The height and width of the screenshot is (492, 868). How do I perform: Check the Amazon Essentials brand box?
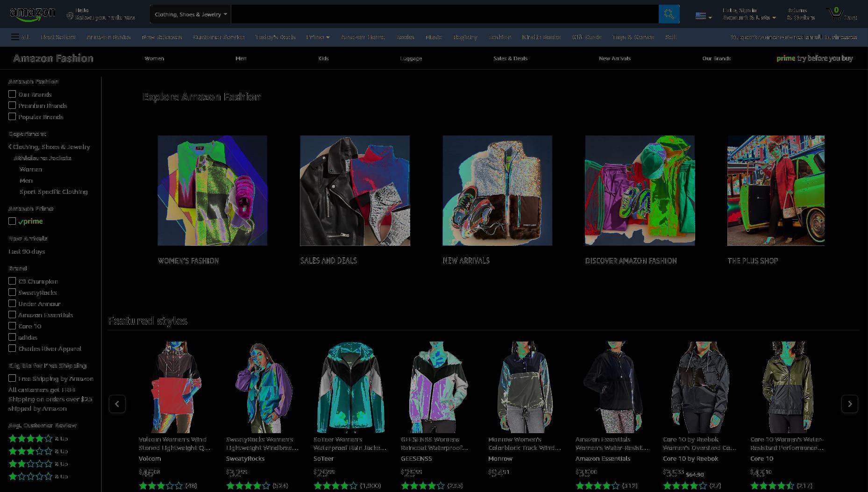click(x=12, y=314)
